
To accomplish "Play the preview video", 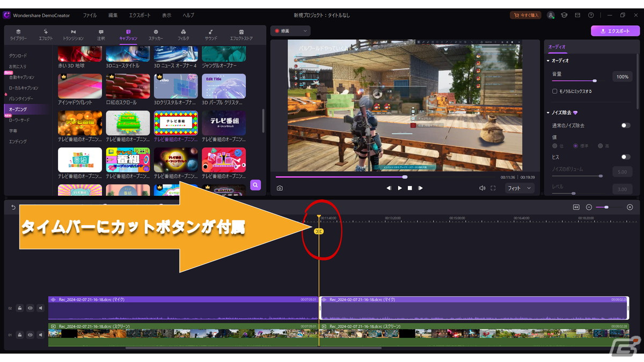I will pyautogui.click(x=400, y=188).
